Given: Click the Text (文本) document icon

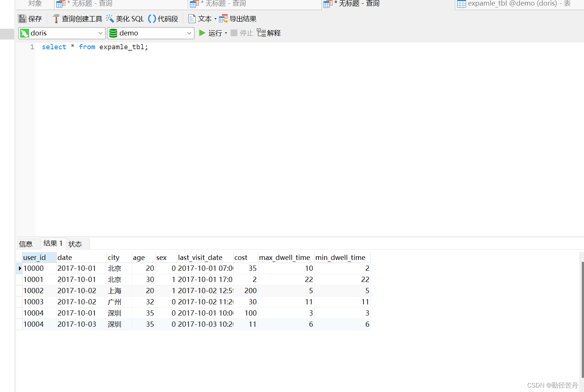Looking at the screenshot, I should click(x=192, y=19).
